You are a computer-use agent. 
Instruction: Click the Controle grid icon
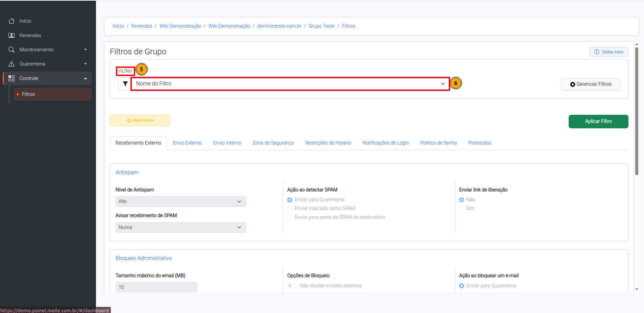[x=11, y=78]
